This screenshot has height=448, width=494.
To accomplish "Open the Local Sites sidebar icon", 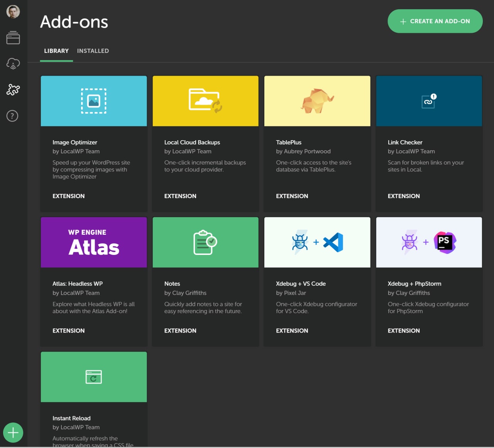I will coord(13,38).
